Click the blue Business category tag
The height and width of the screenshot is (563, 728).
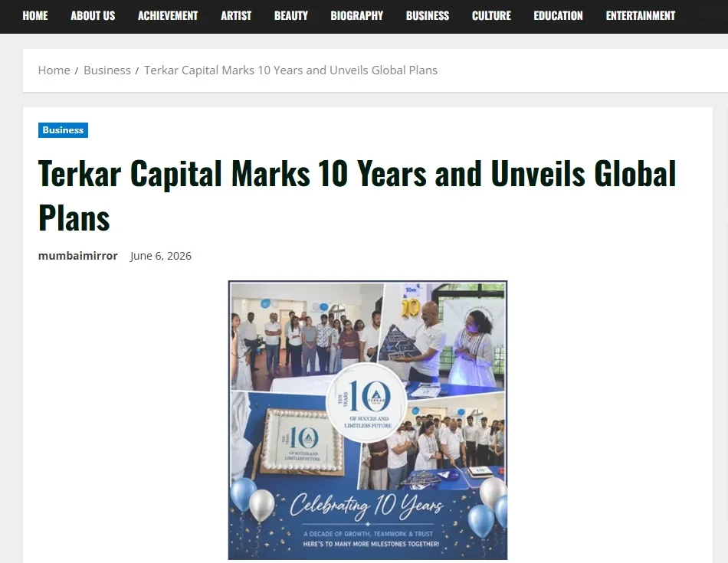click(63, 130)
